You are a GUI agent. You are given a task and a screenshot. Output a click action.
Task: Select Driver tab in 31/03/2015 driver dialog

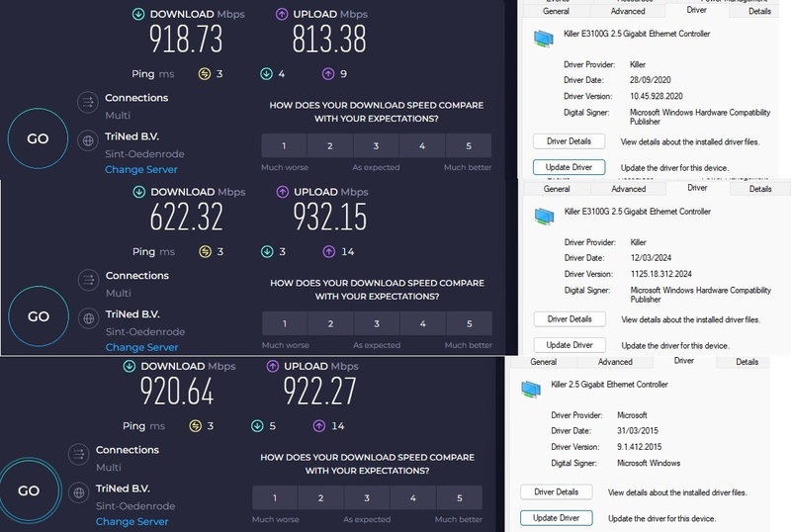684,361
